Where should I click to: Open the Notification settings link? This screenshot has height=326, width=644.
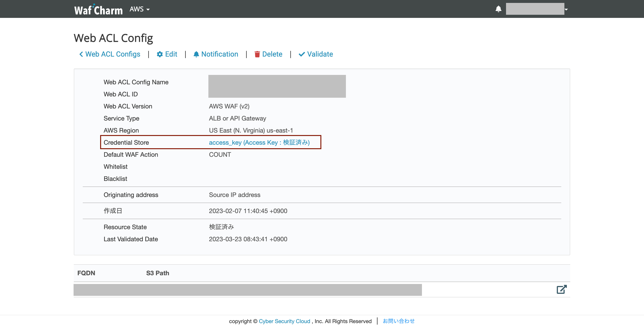coord(216,54)
